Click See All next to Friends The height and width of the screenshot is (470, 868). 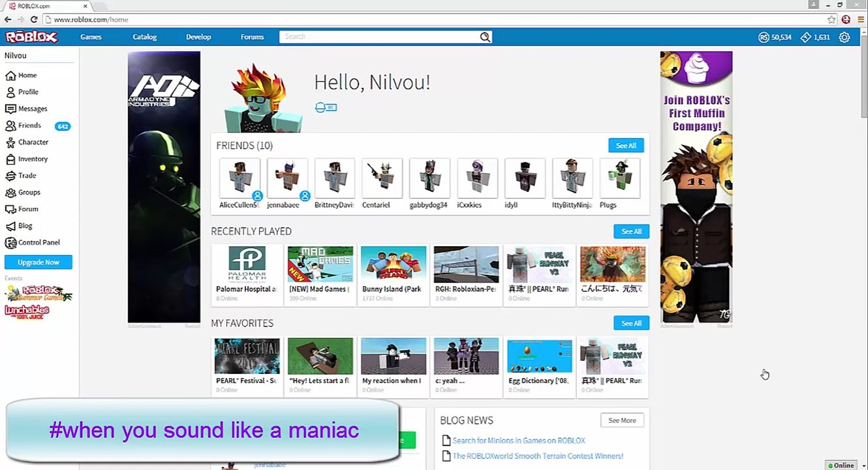(x=626, y=146)
